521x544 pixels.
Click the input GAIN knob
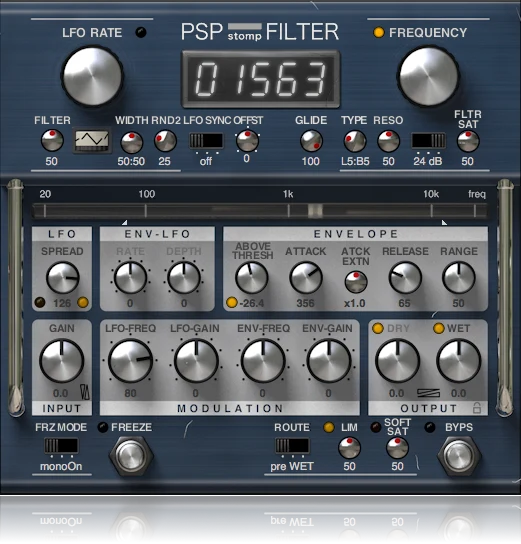click(62, 361)
